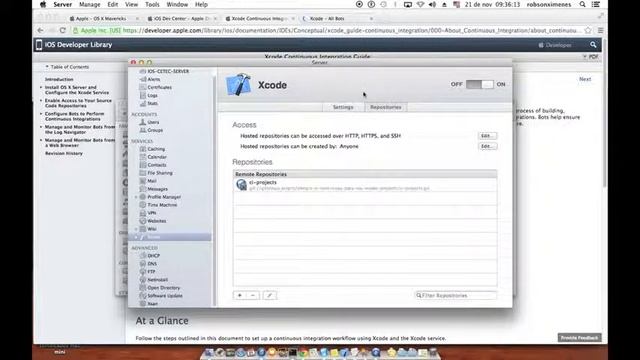Open Xsan under Advanced
This screenshot has width=640, height=360.
point(152,304)
